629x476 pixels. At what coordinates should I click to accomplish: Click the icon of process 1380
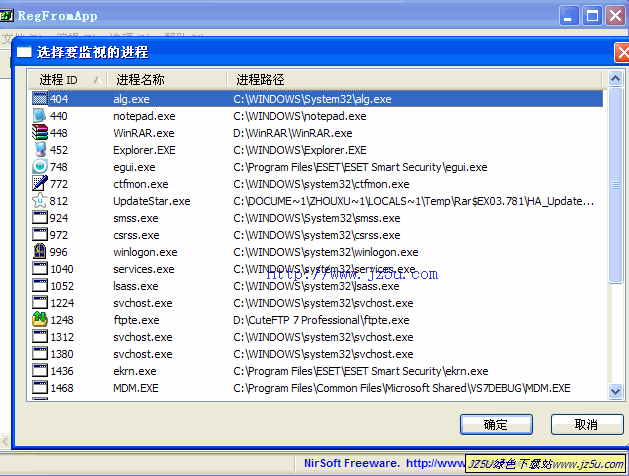[x=40, y=354]
